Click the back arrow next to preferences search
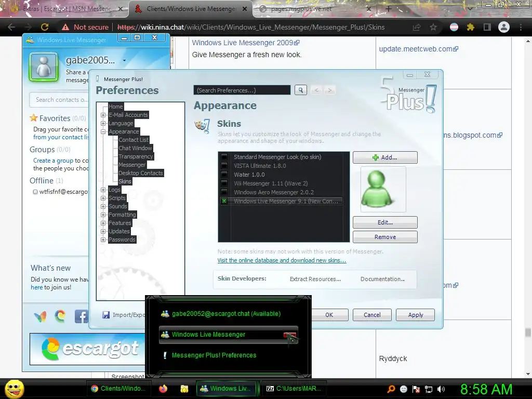532x399 pixels. 316,90
